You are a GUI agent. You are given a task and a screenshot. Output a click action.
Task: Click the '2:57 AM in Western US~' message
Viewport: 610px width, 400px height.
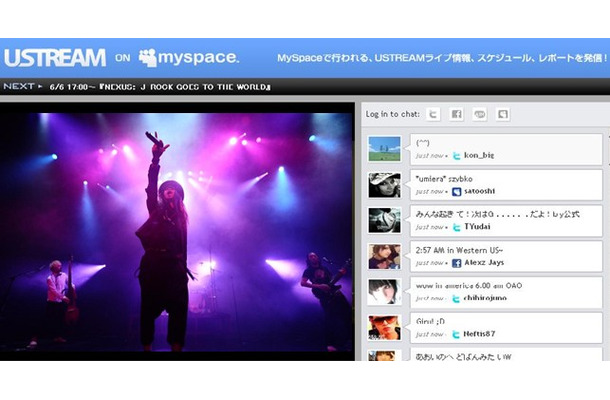(x=459, y=250)
